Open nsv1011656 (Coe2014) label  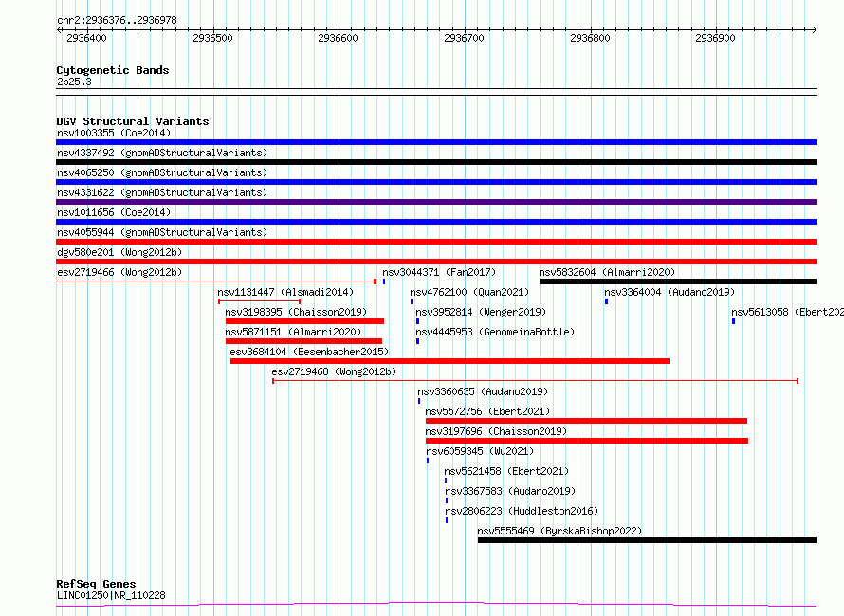(114, 212)
